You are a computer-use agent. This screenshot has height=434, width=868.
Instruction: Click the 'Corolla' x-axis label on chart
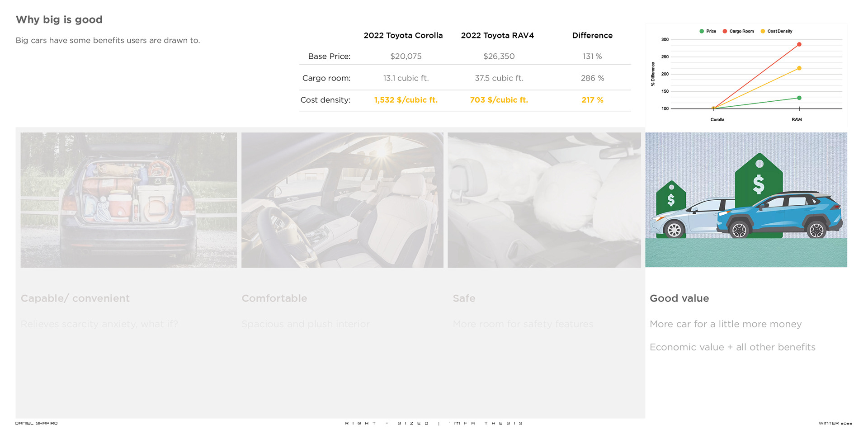pos(717,120)
